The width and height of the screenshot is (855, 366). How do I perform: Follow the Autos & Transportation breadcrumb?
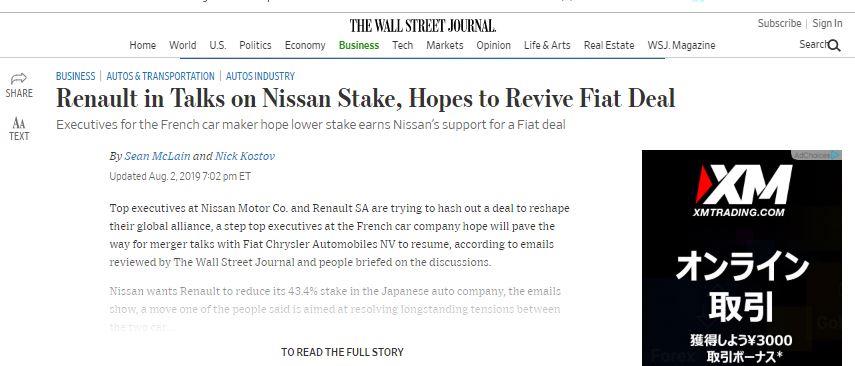pos(160,76)
